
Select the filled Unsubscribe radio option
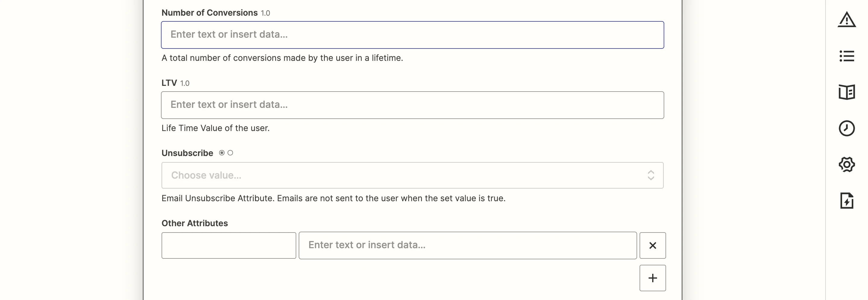[222, 153]
